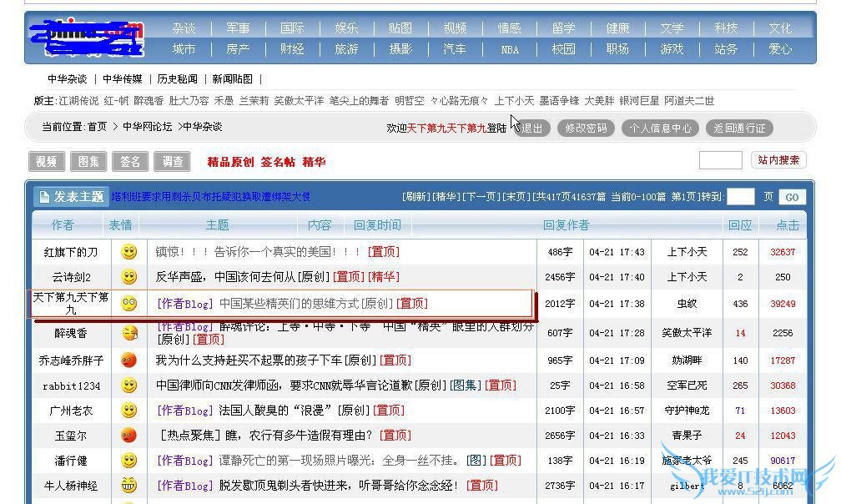Open the 签名帖 red link
The image size is (841, 504).
(278, 162)
